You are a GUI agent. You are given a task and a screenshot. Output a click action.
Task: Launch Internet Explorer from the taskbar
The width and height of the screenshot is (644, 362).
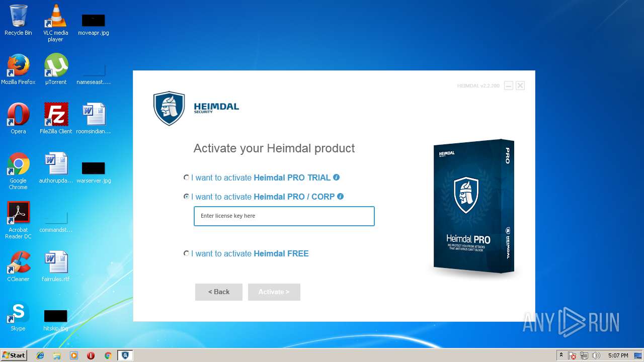point(40,355)
